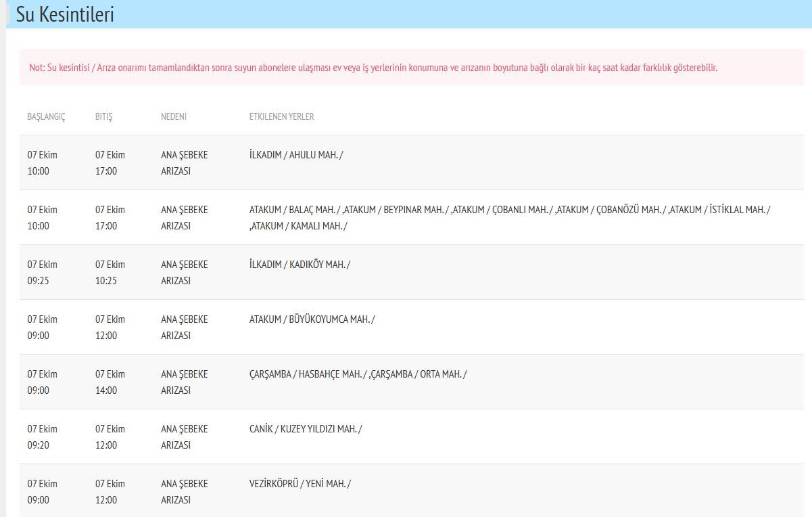Image resolution: width=812 pixels, height=517 pixels.
Task: Select the ATAKUM / BALAÇ MAH. locations list
Action: (510, 218)
